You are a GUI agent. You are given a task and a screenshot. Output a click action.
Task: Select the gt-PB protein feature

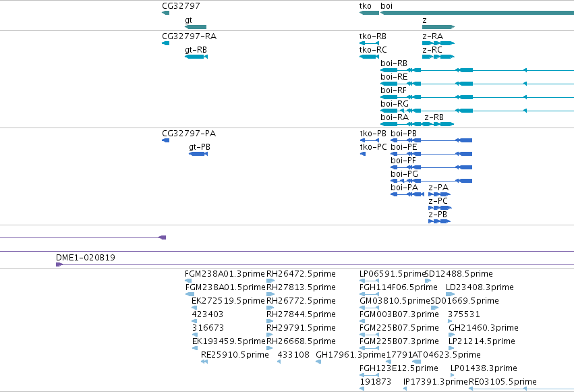(x=198, y=154)
